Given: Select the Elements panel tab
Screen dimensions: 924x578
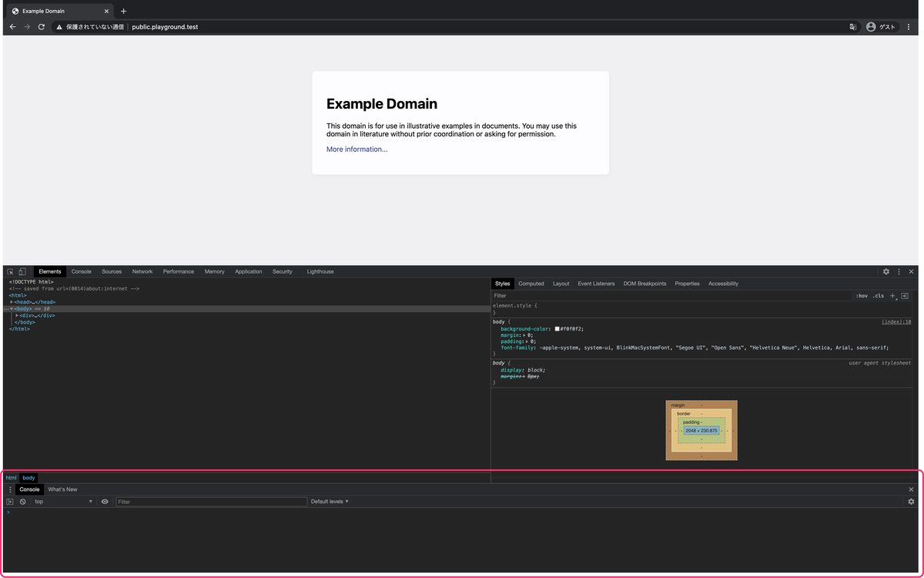Looking at the screenshot, I should point(50,272).
